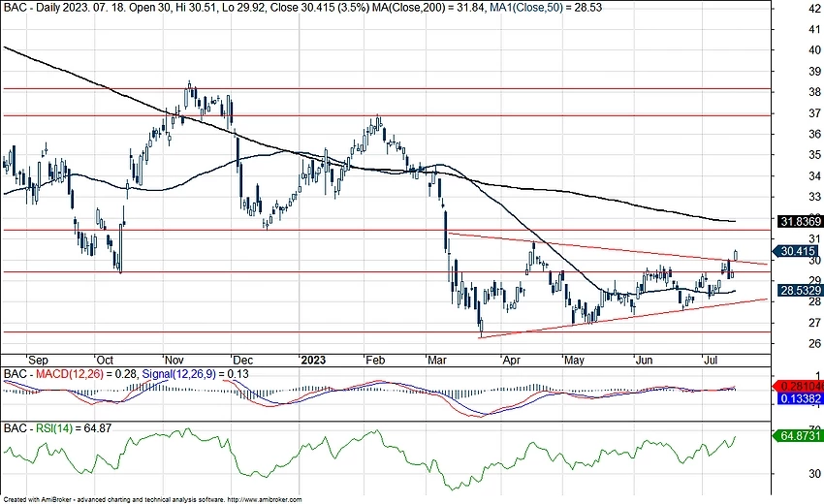Click the 'Apr' month marker on time axis

[509, 358]
